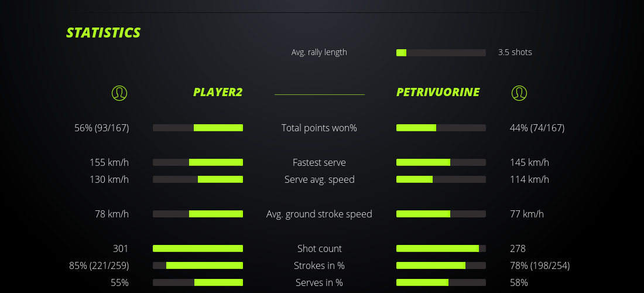
Task: Click PLAYER2's Total points won bar
Action: coord(198,128)
